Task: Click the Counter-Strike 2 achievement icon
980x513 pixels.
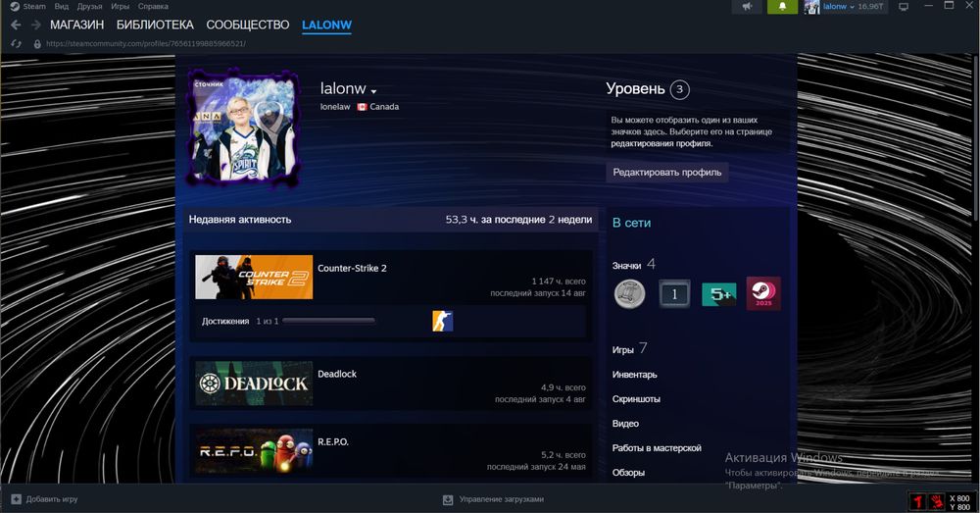Action: coord(443,321)
